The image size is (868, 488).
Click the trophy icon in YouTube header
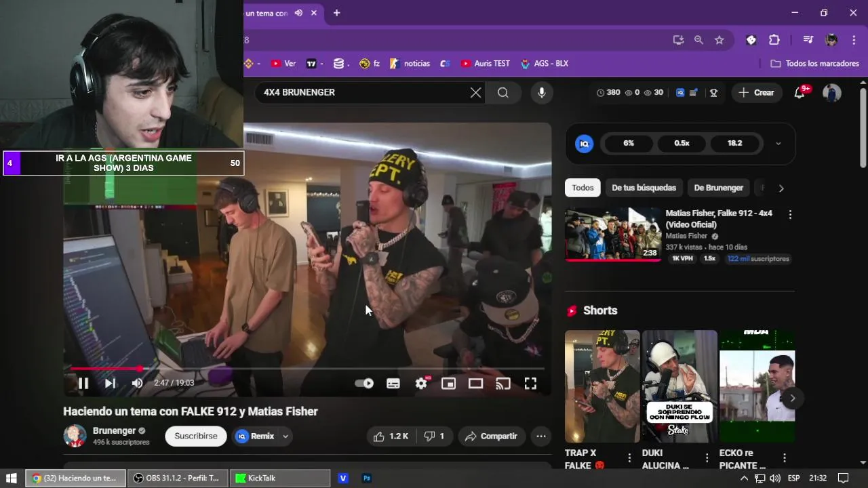(x=713, y=93)
